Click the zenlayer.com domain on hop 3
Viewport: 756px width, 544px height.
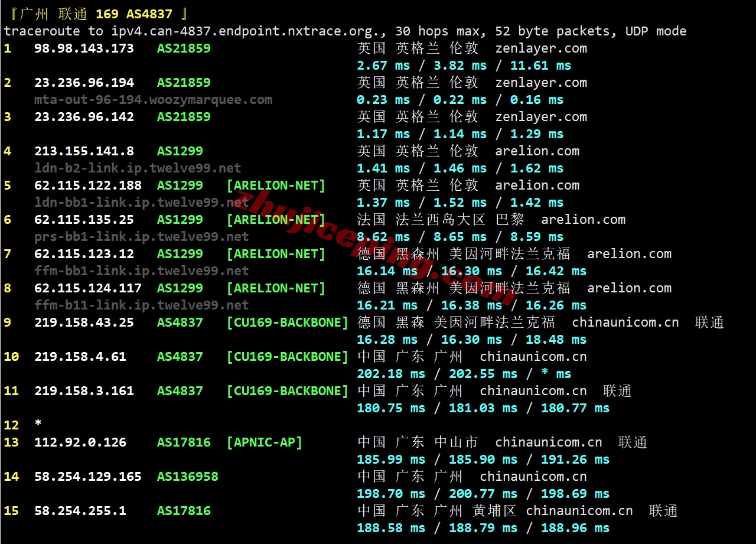coord(541,117)
